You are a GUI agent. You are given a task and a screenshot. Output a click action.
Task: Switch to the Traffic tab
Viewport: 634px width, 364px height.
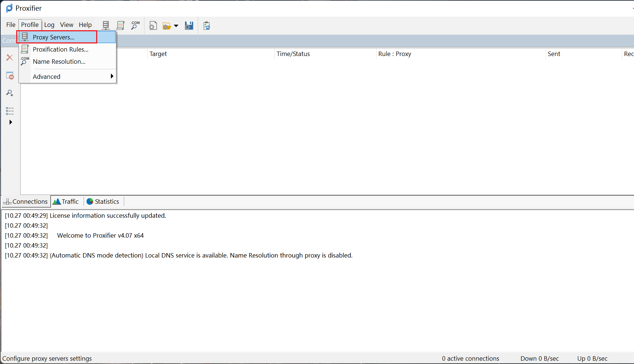(x=66, y=202)
